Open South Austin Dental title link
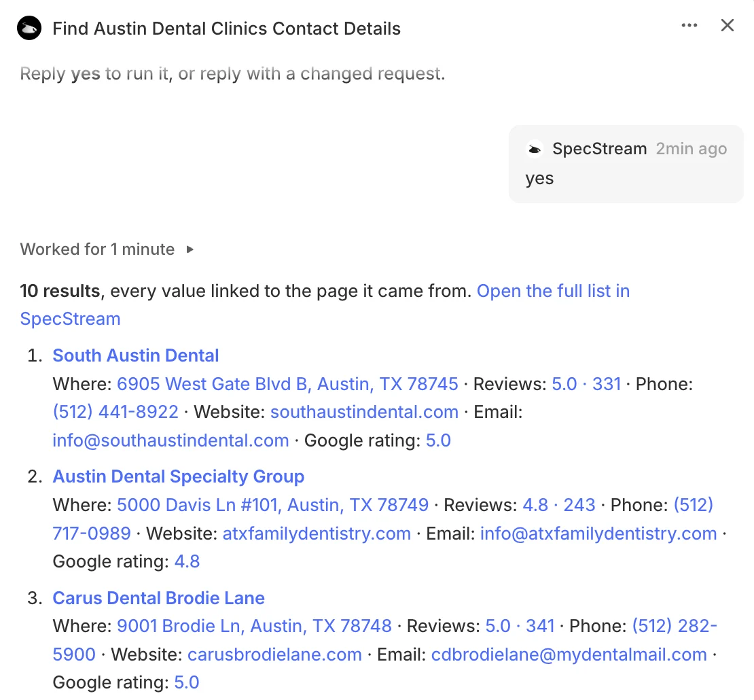This screenshot has height=700, width=754. (136, 355)
